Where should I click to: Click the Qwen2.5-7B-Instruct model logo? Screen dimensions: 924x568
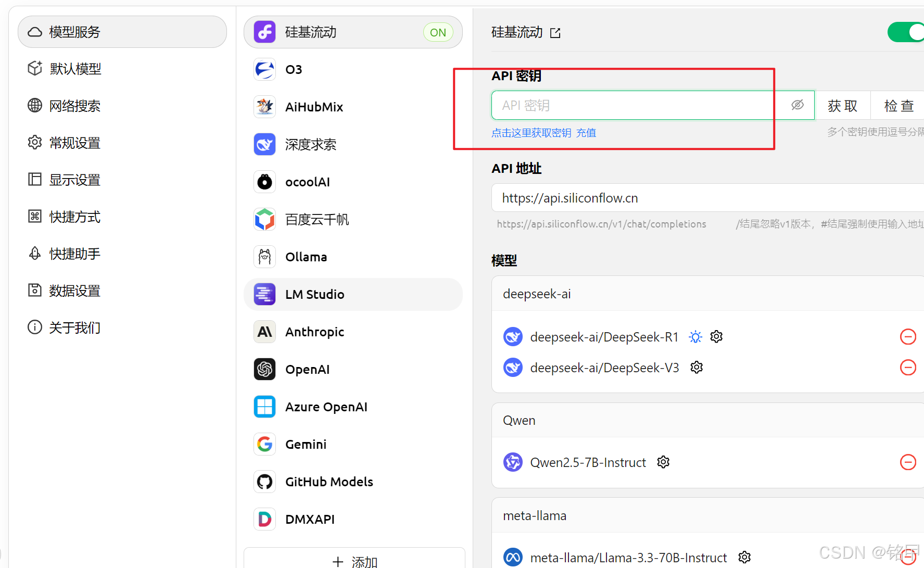coord(513,462)
